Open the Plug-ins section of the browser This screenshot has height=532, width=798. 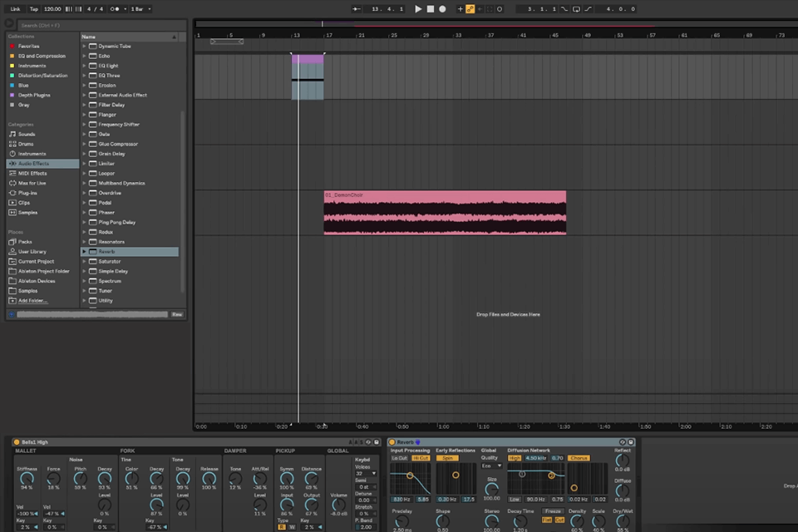pos(27,192)
